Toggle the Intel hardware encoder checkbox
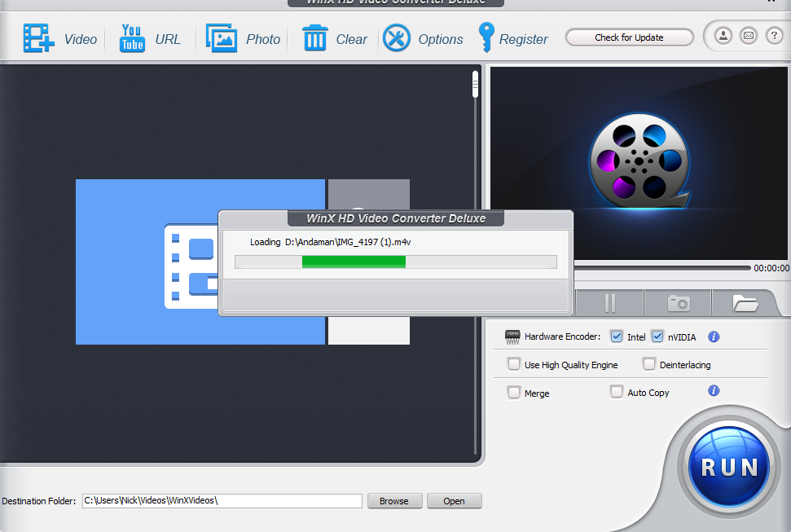This screenshot has width=791, height=532. pos(617,336)
